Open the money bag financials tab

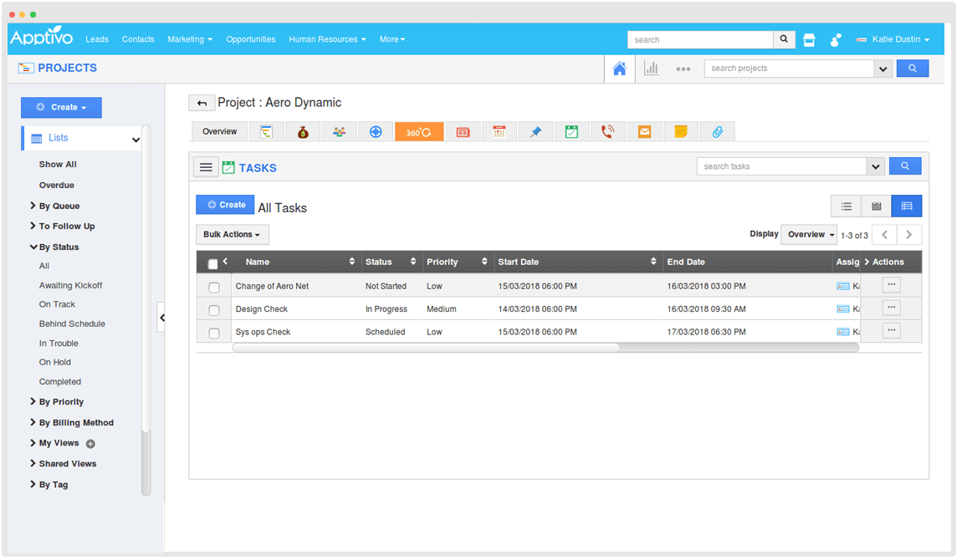303,132
